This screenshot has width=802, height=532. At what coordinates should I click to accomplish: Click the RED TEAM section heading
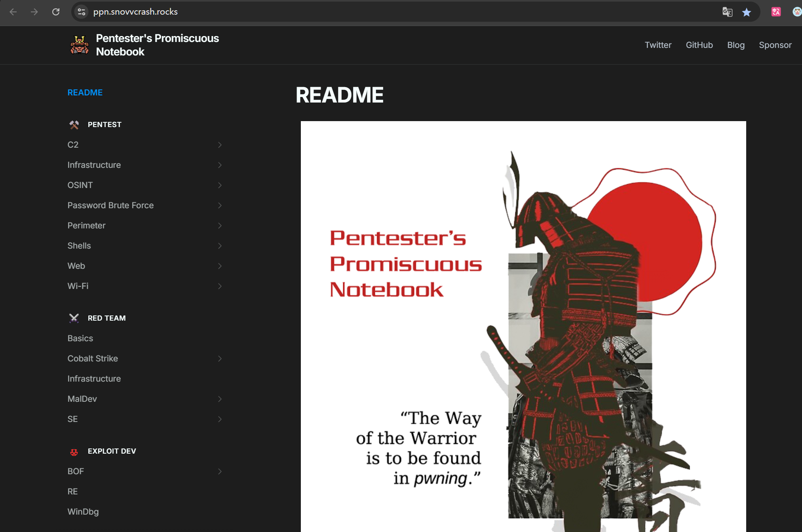coord(106,318)
